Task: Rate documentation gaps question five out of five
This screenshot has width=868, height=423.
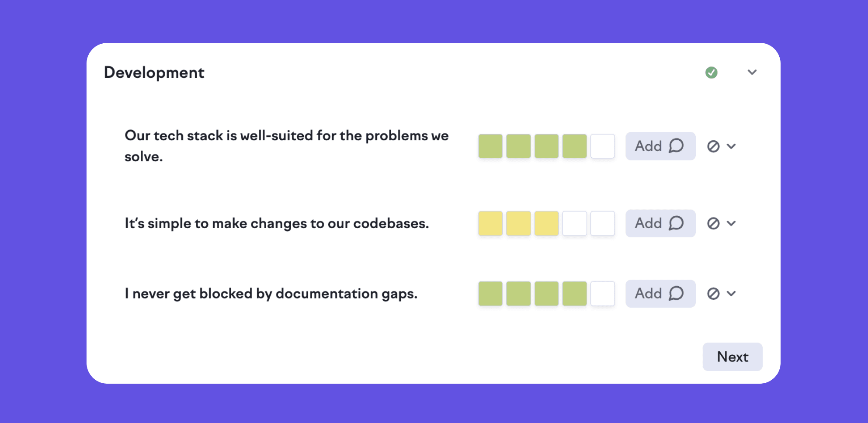Action: [602, 294]
